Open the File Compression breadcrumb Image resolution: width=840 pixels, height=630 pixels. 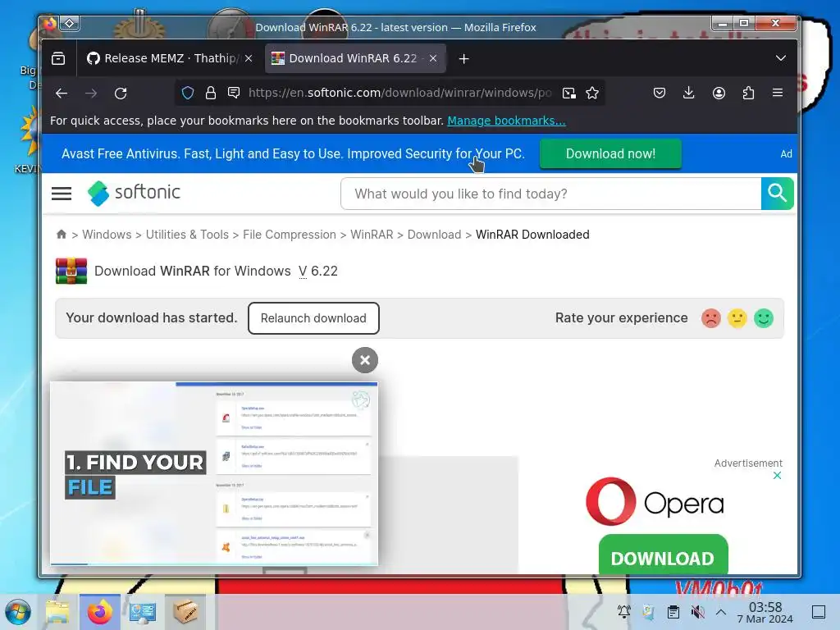[x=290, y=235]
